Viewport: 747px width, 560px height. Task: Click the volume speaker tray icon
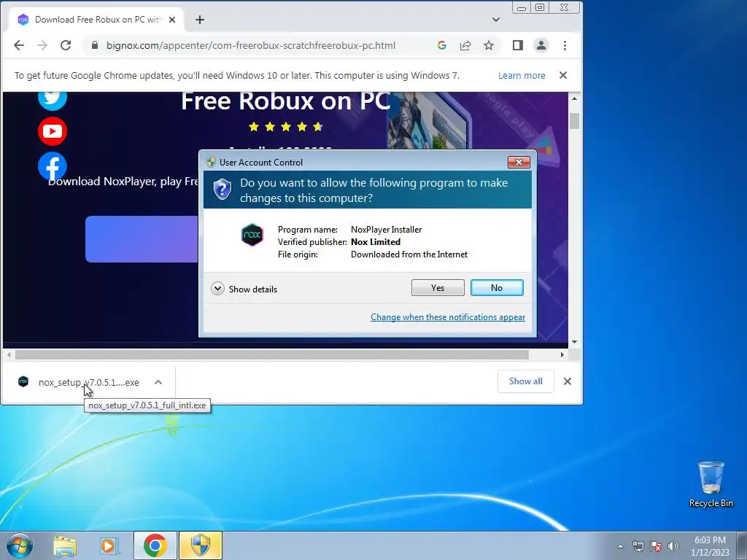tap(673, 546)
